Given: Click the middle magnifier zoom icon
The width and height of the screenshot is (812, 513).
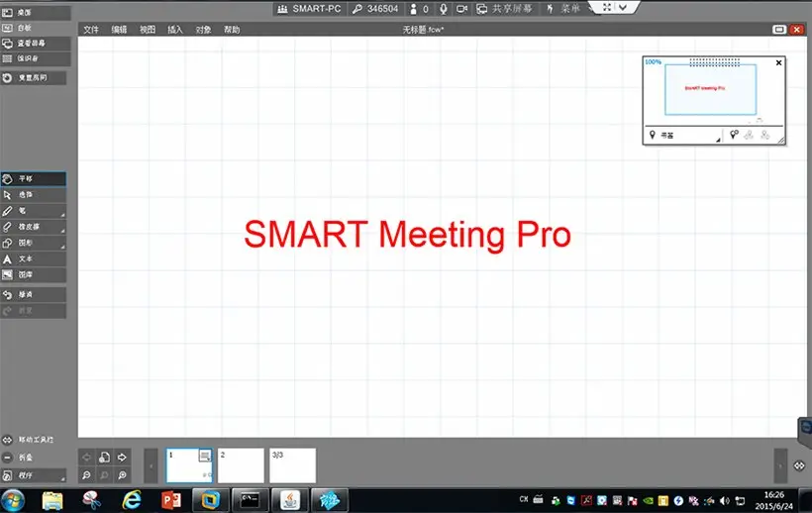Looking at the screenshot, I should click(104, 474).
